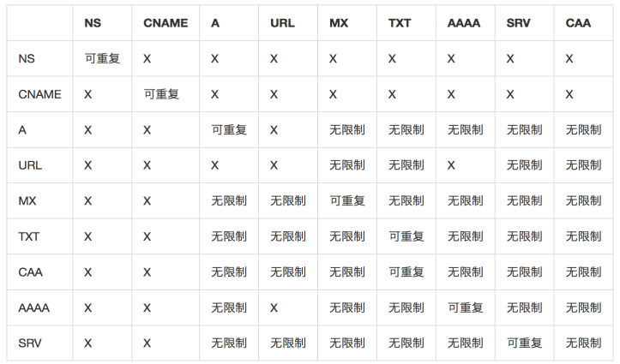Select the URL row label
This screenshot has width=620, height=364.
point(30,165)
